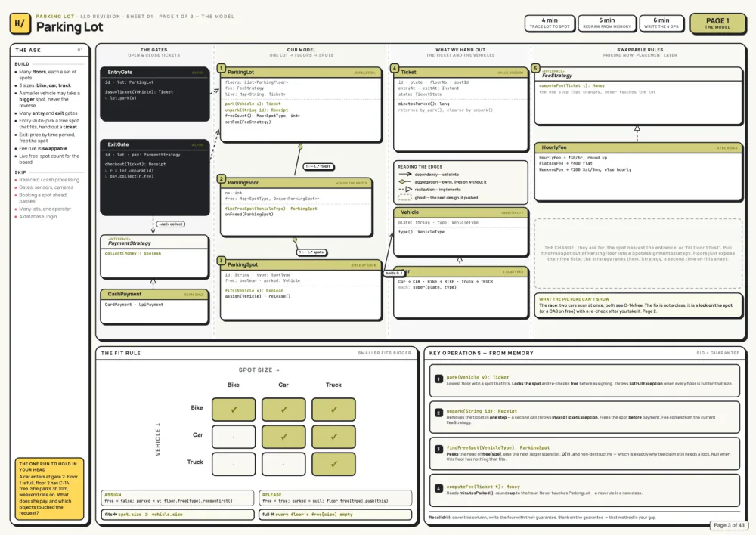Screen dimensions: 756x535
Task: Click the step 2 badge beside unpark(String id)
Action: click(x=438, y=413)
